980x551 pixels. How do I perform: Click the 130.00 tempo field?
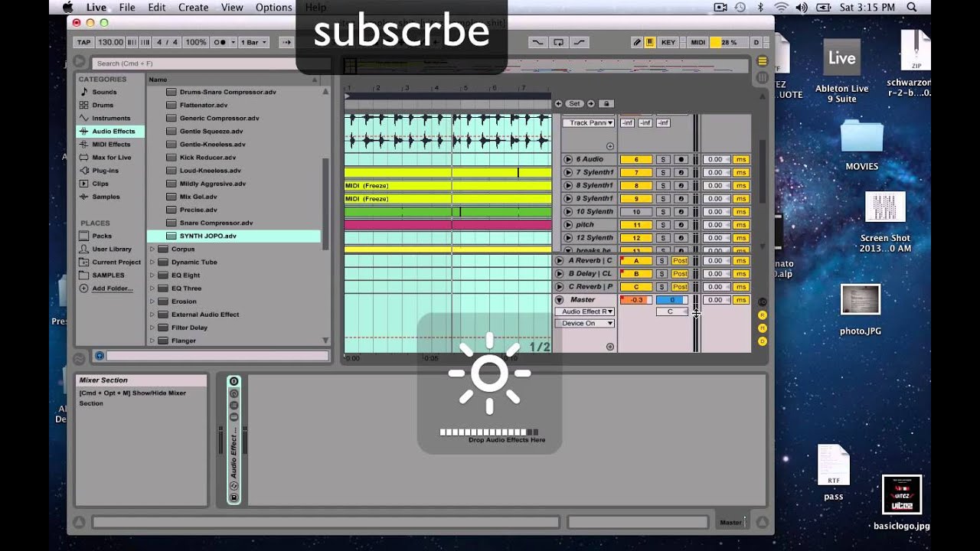tap(110, 42)
